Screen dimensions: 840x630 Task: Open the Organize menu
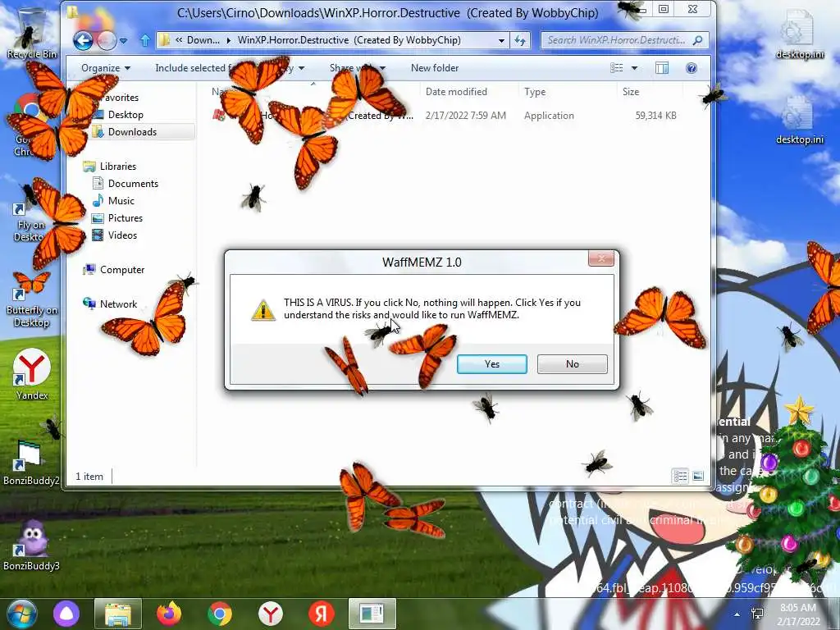point(106,68)
